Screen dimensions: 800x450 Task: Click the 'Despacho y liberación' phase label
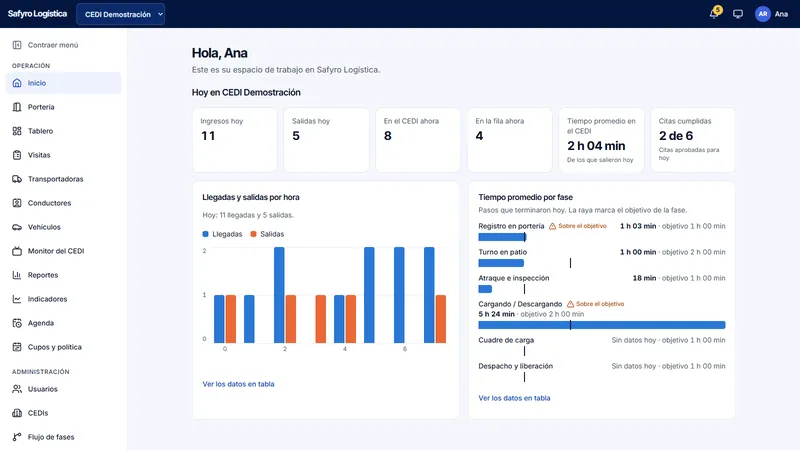pyautogui.click(x=516, y=366)
